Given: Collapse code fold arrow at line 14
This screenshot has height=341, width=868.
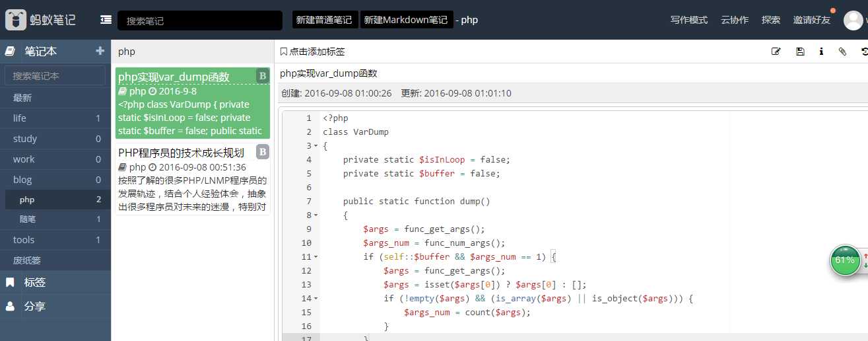Looking at the screenshot, I should pos(316,299).
